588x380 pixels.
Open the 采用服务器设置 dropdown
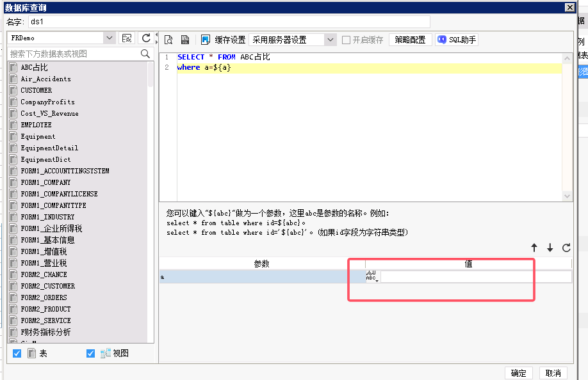(x=331, y=40)
